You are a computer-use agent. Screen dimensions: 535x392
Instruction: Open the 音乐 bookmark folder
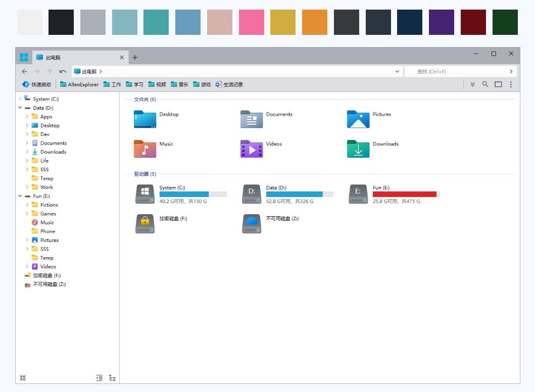[179, 84]
